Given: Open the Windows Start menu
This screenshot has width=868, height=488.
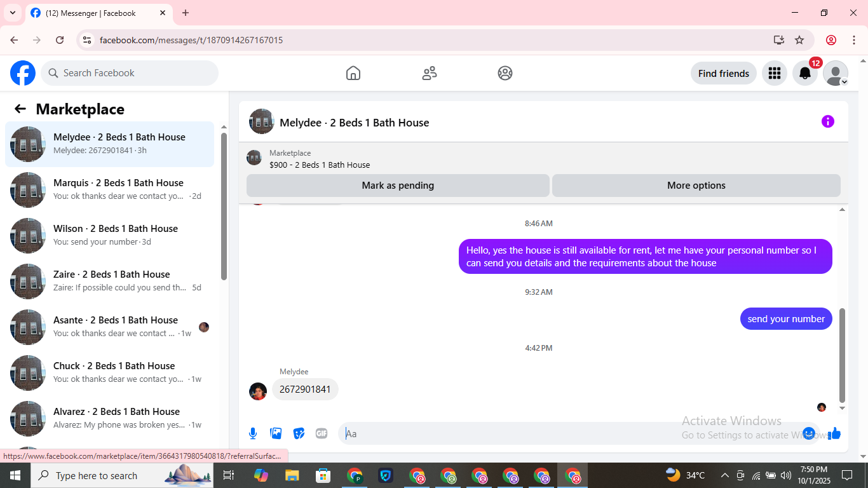Looking at the screenshot, I should [x=15, y=475].
